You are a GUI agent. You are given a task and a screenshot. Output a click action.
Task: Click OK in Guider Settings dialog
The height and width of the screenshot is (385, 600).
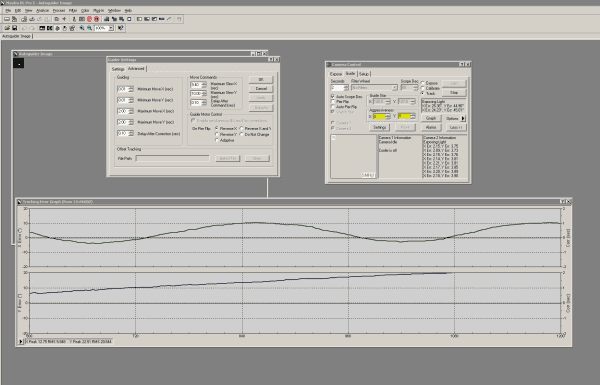point(261,80)
